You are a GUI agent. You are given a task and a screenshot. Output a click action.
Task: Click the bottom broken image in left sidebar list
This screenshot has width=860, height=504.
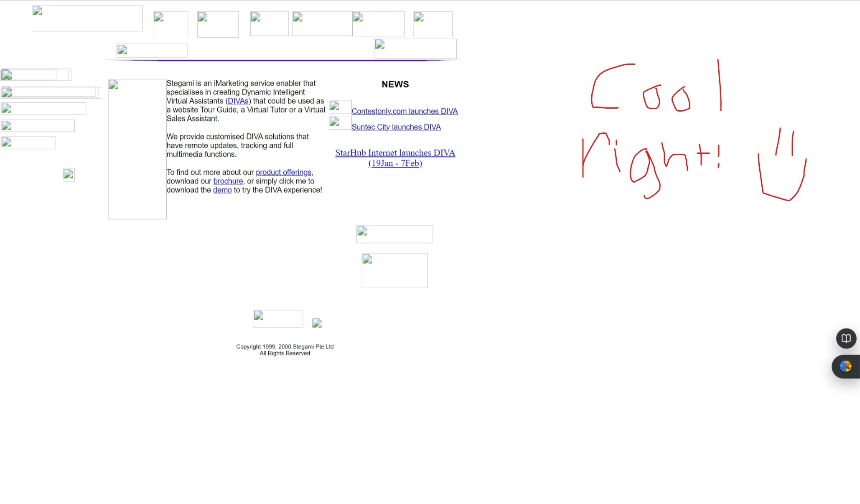pyautogui.click(x=28, y=143)
